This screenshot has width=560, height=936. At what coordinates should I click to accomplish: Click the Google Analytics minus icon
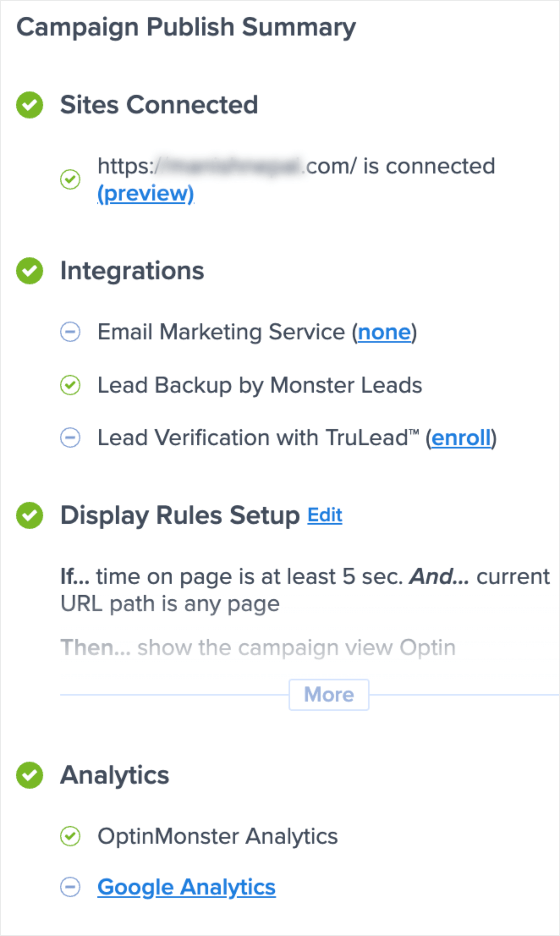[70, 887]
